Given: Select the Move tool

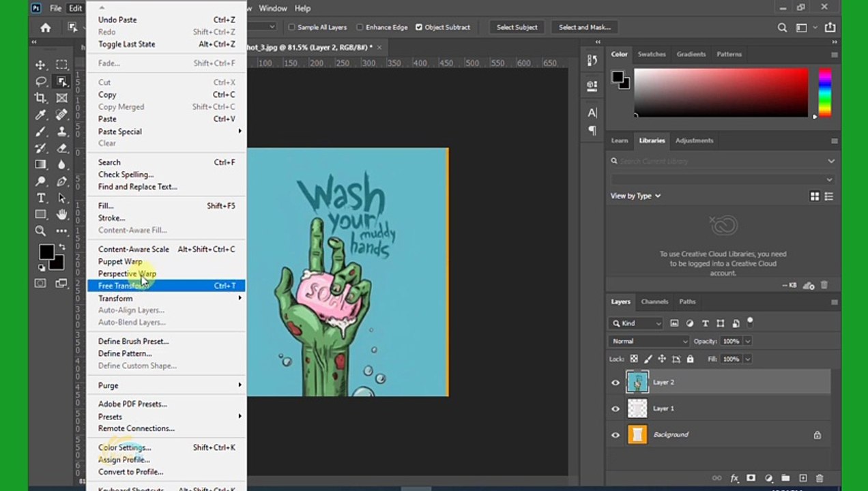Looking at the screenshot, I should point(41,65).
